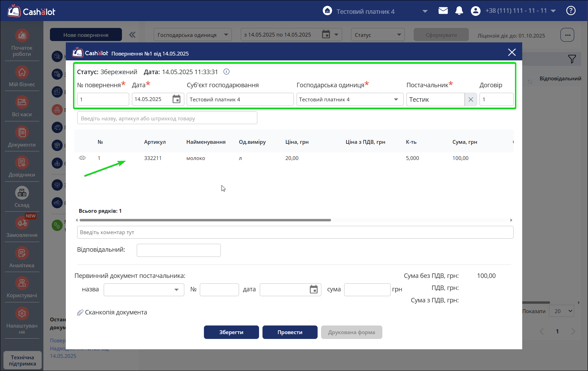Expand date range period dropdown arrow
Viewport: 588px width, 371px height.
tap(336, 34)
